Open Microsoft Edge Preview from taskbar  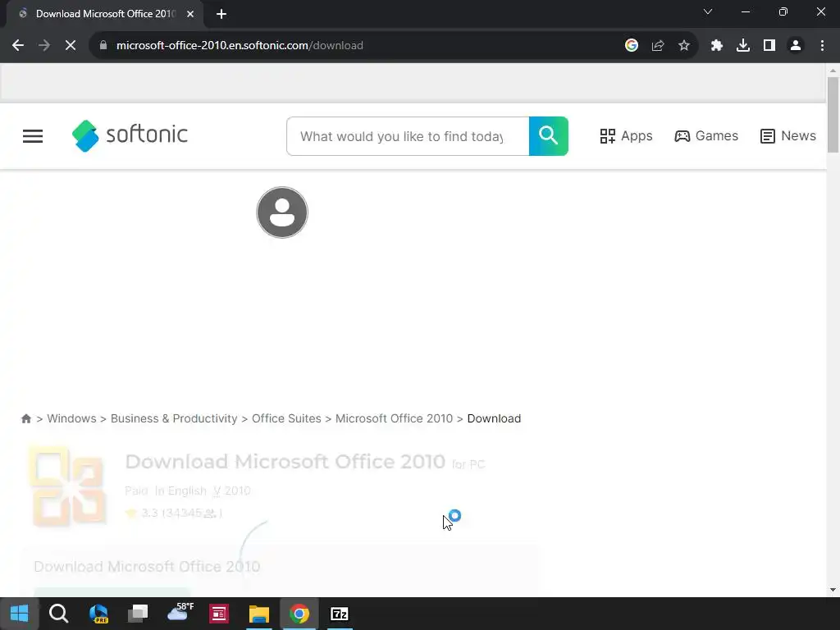(98, 614)
